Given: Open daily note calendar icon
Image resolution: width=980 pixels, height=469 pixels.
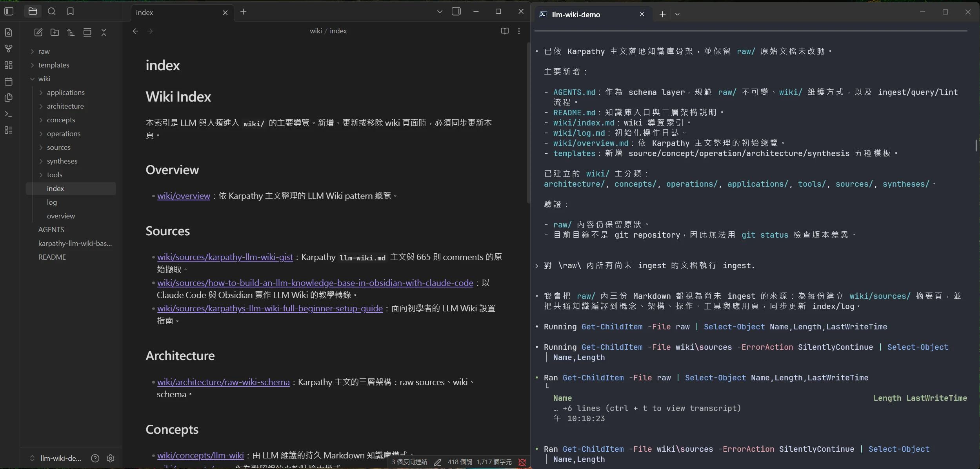Looking at the screenshot, I should 9,82.
